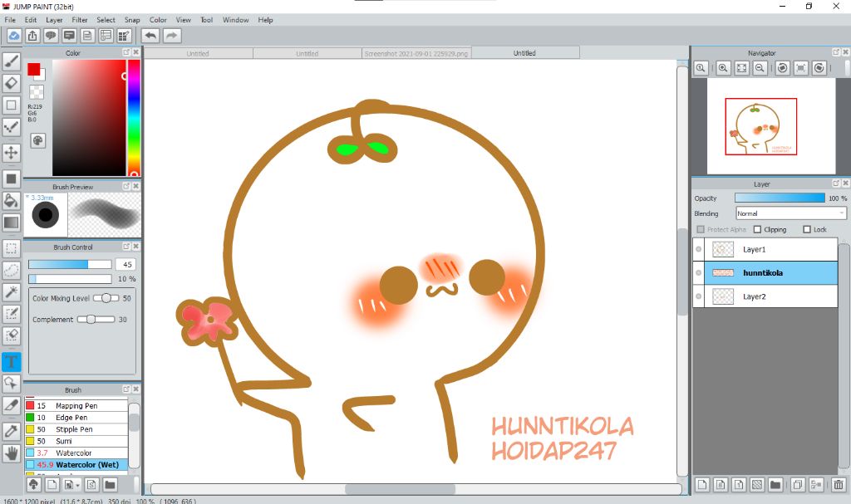This screenshot has height=504, width=851.
Task: Select the Bucket fill tool
Action: pyautogui.click(x=12, y=200)
